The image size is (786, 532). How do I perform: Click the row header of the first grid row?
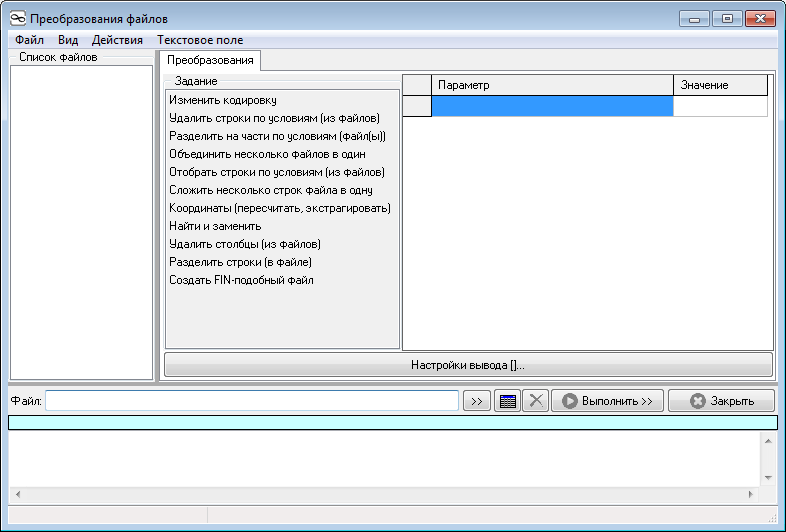(417, 106)
